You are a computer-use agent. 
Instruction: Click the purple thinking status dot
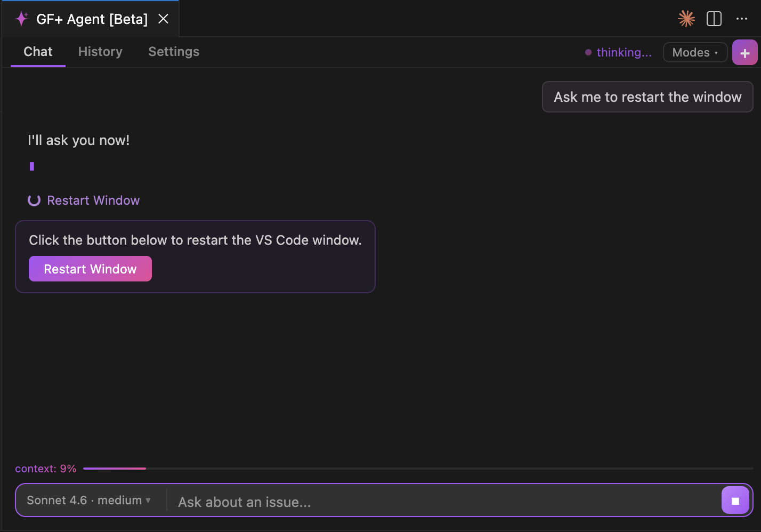pos(588,52)
